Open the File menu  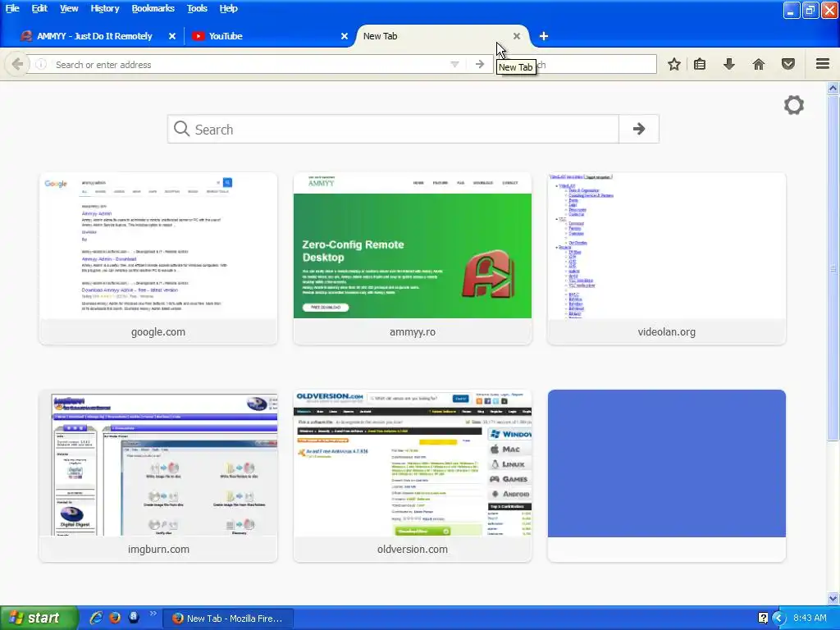click(12, 8)
